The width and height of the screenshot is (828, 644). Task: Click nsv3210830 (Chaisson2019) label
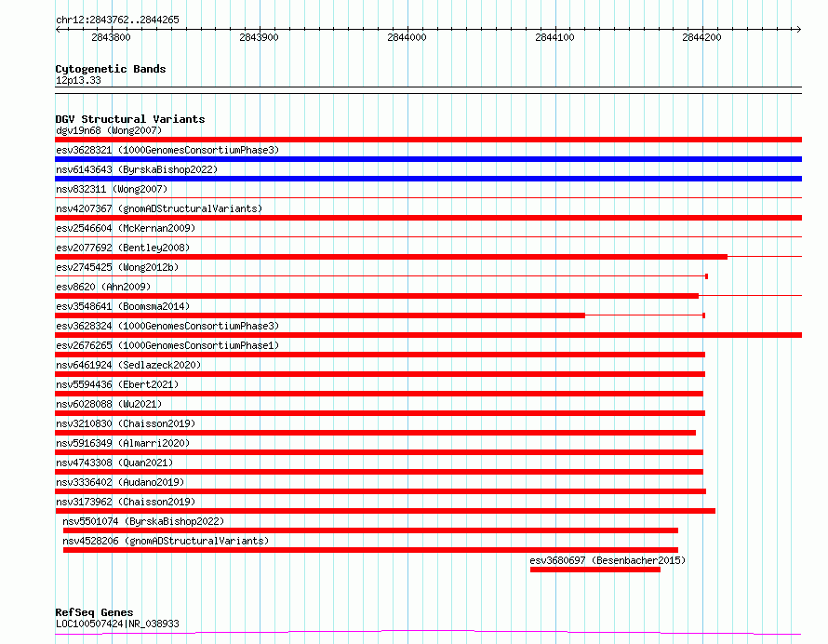(126, 423)
